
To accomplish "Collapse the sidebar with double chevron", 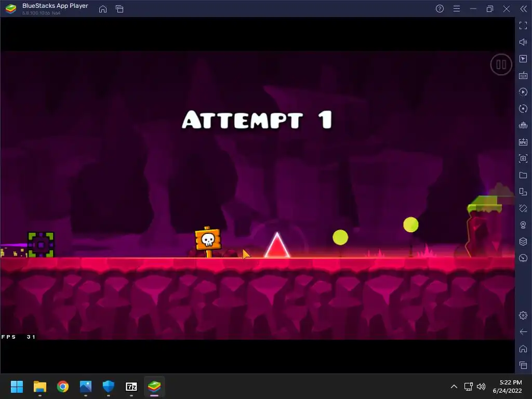I will pos(524,9).
